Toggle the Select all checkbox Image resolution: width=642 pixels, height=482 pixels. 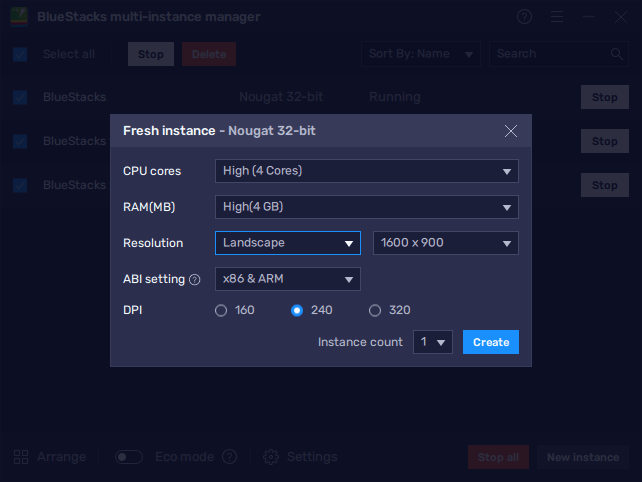tap(20, 54)
